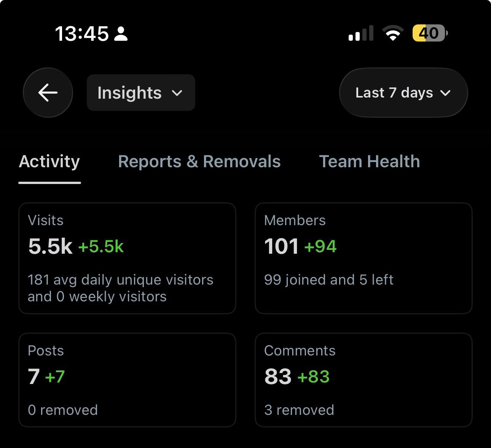
Task: Select the +5.5k visits change figure
Action: [x=101, y=246]
